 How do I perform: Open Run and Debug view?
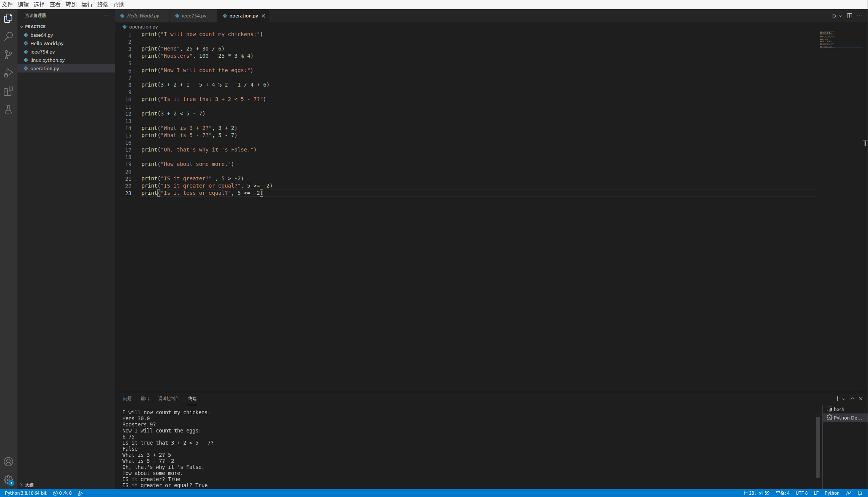click(x=8, y=73)
